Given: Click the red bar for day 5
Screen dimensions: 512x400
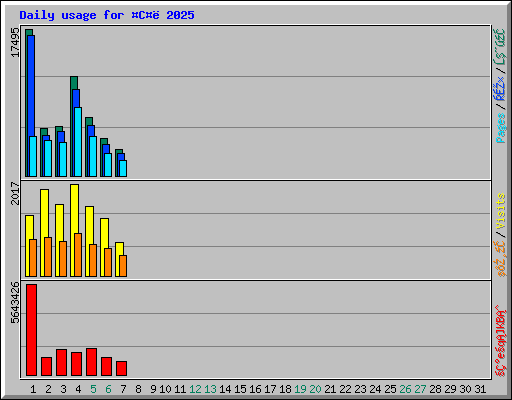Looking at the screenshot, I should coord(91,362).
